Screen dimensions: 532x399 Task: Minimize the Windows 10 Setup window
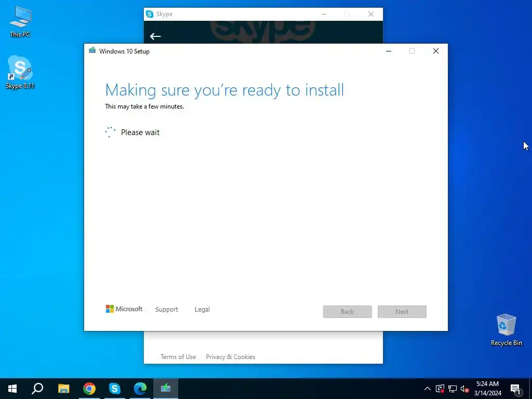pos(389,51)
